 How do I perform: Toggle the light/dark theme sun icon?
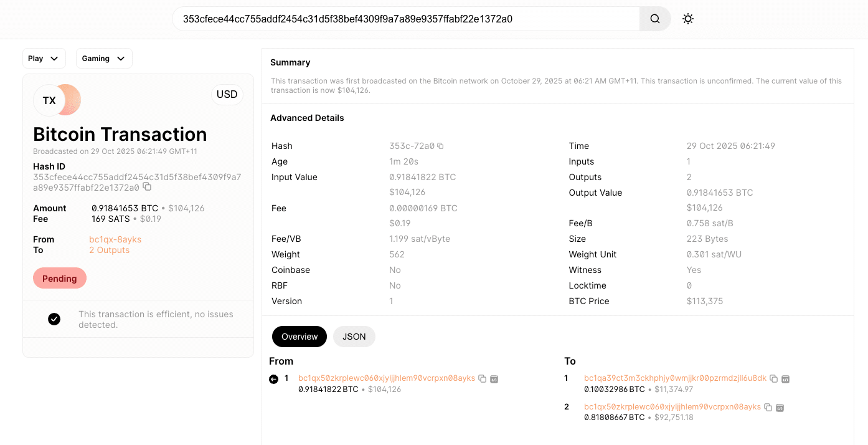(x=688, y=19)
